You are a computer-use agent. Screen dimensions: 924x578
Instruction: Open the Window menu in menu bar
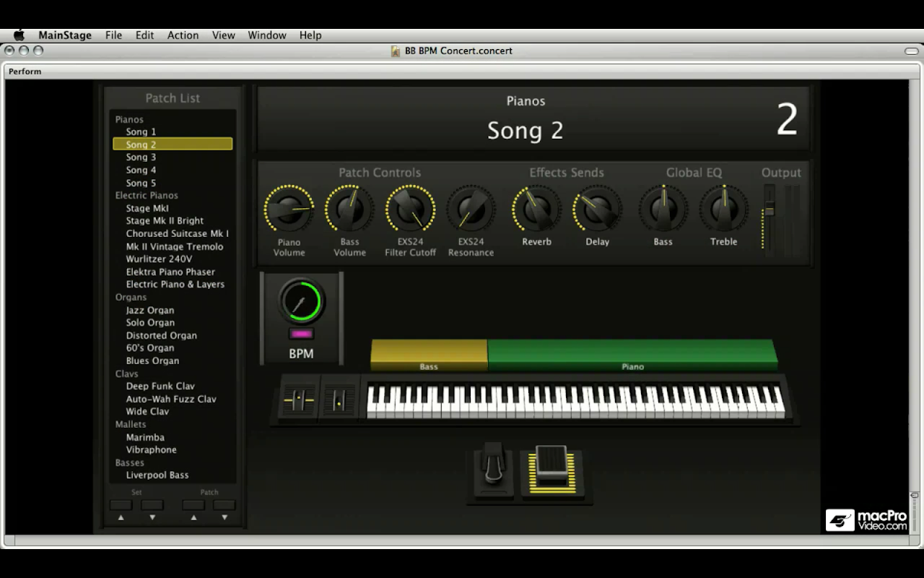click(267, 35)
